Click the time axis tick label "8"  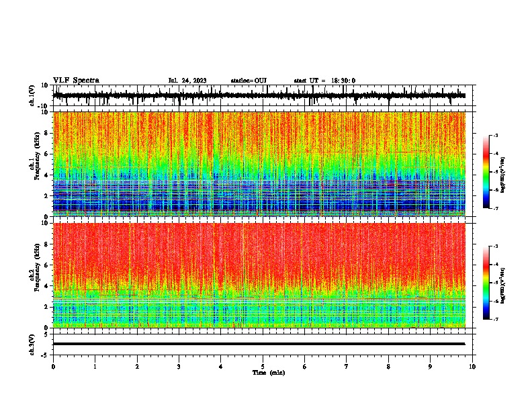[388, 367]
